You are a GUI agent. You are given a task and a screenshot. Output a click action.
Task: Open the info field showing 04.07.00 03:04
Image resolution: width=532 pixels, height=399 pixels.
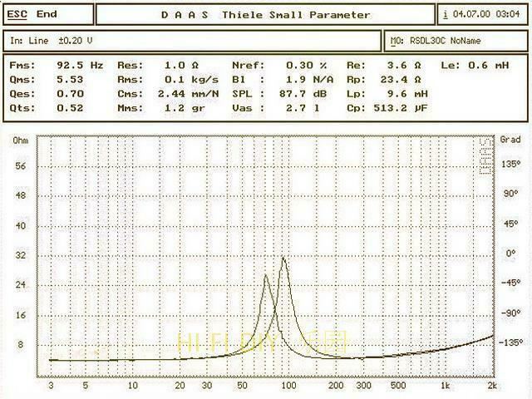click(x=482, y=14)
